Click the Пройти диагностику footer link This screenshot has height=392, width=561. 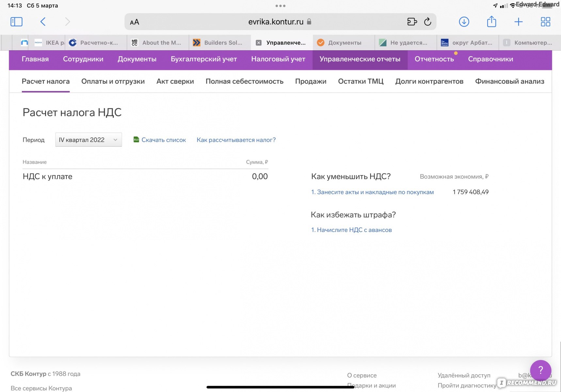[467, 385]
